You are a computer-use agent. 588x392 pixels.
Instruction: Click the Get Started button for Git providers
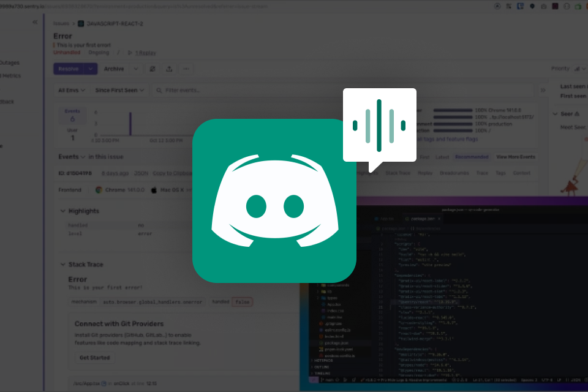point(94,358)
